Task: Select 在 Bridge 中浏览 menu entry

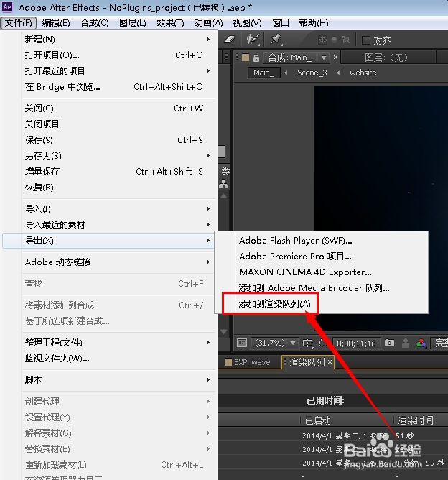Action: click(x=120, y=87)
